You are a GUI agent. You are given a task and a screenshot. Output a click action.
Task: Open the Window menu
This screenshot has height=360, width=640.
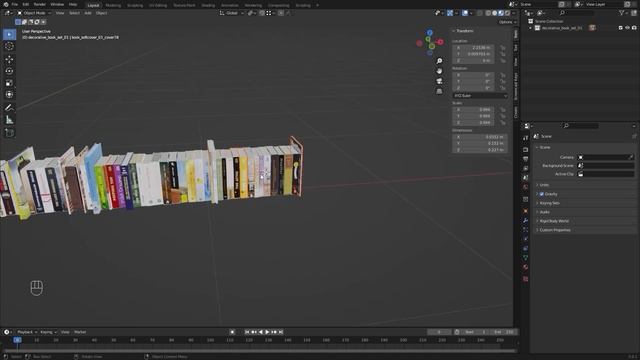(57, 4)
